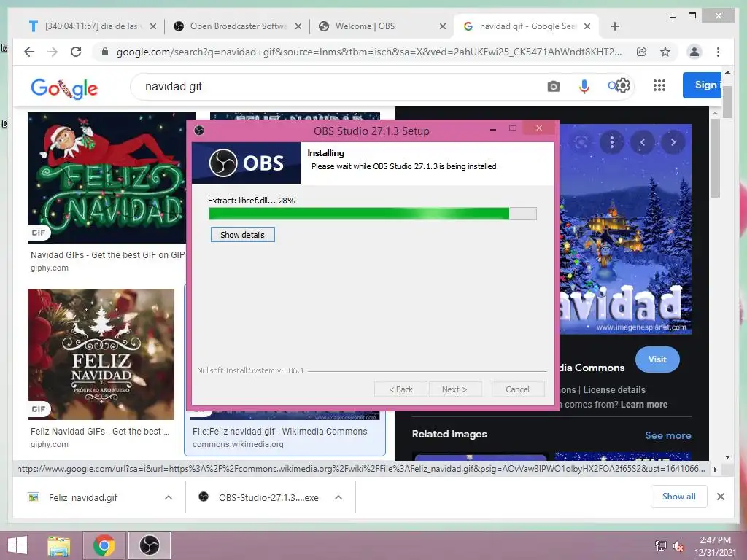Share this page icon in address bar
The image size is (747, 560).
[642, 52]
